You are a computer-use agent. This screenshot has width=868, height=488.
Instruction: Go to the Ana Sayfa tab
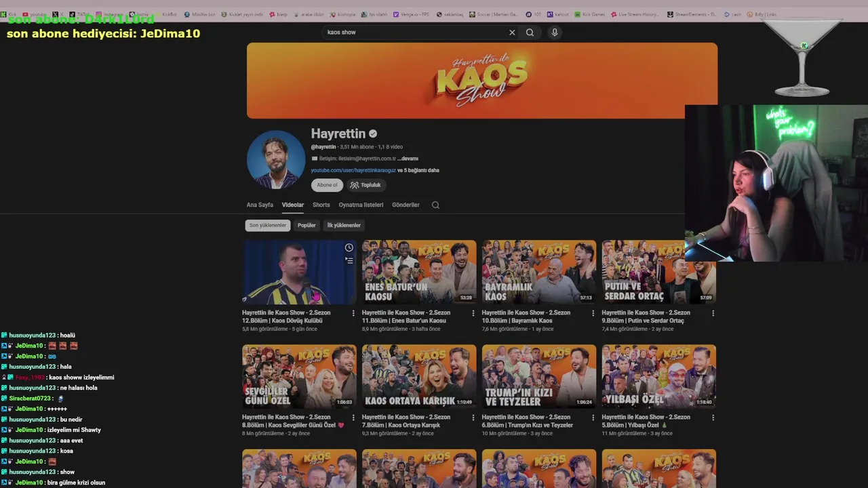pos(260,205)
